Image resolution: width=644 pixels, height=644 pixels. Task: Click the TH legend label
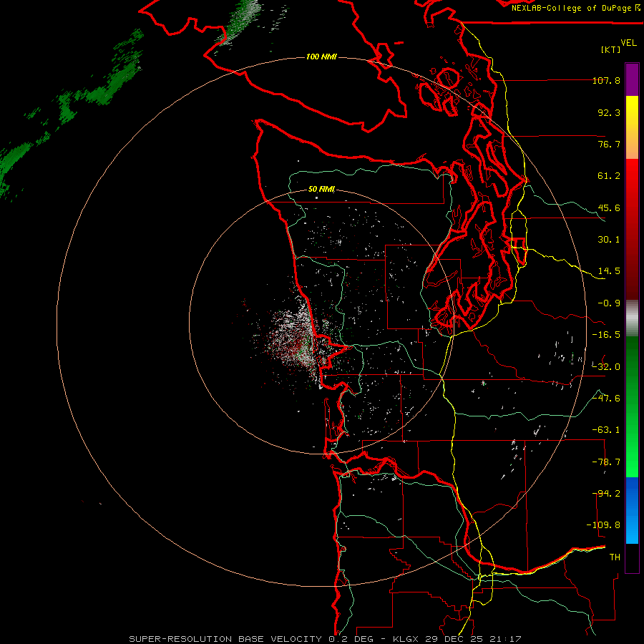tap(615, 557)
